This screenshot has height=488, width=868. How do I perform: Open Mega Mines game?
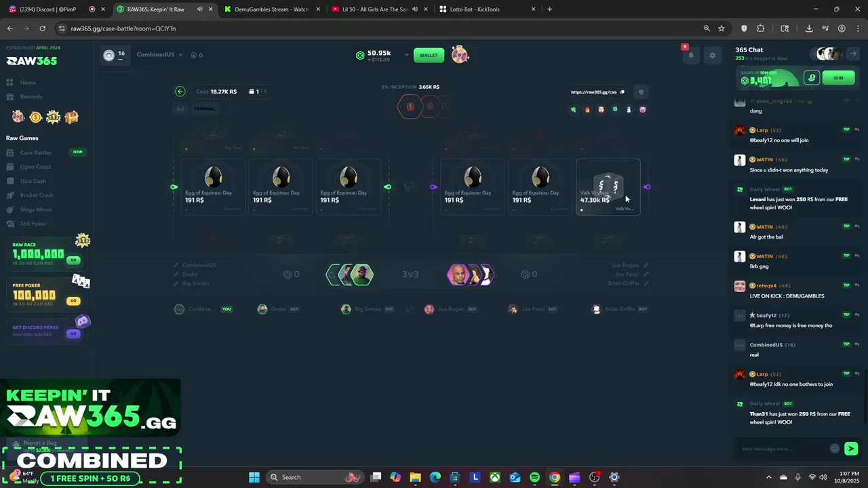(36, 209)
